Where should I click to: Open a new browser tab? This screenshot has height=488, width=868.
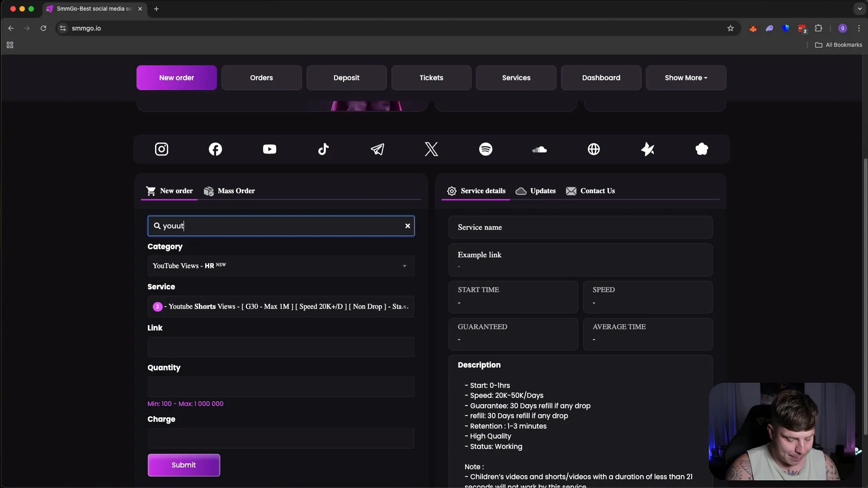[x=156, y=9]
